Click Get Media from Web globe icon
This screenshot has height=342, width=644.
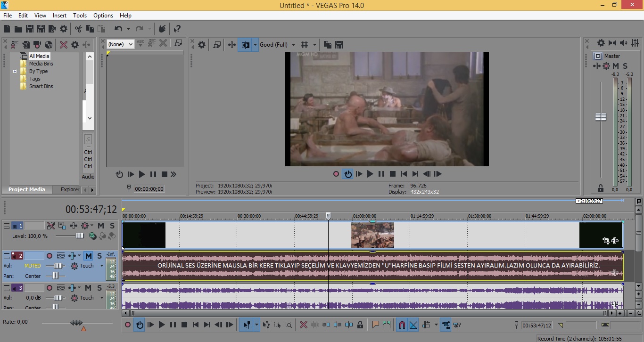[x=49, y=45]
